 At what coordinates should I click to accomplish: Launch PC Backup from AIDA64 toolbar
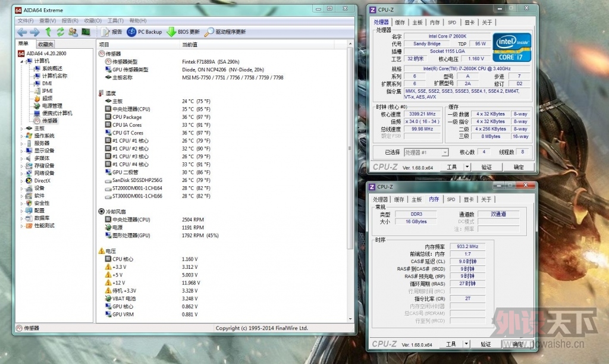pos(145,32)
